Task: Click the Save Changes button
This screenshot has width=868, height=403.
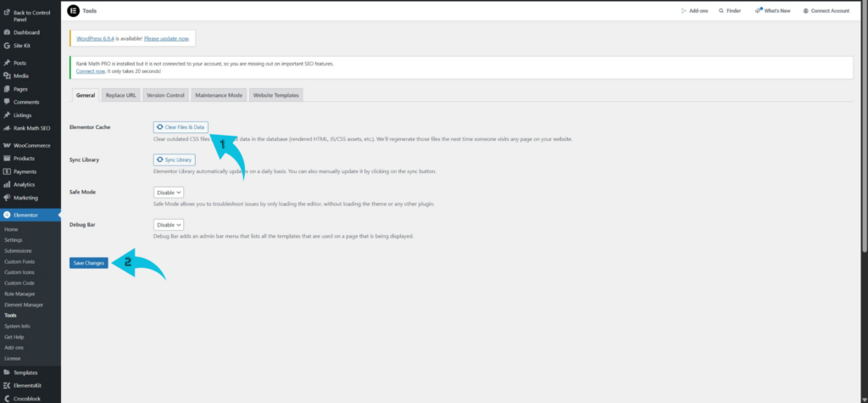Action: tap(88, 263)
